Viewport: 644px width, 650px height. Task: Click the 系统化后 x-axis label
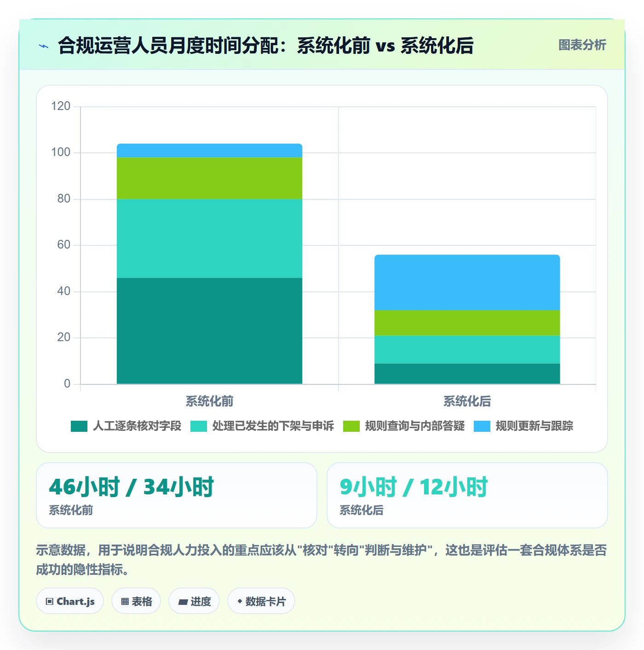[467, 401]
